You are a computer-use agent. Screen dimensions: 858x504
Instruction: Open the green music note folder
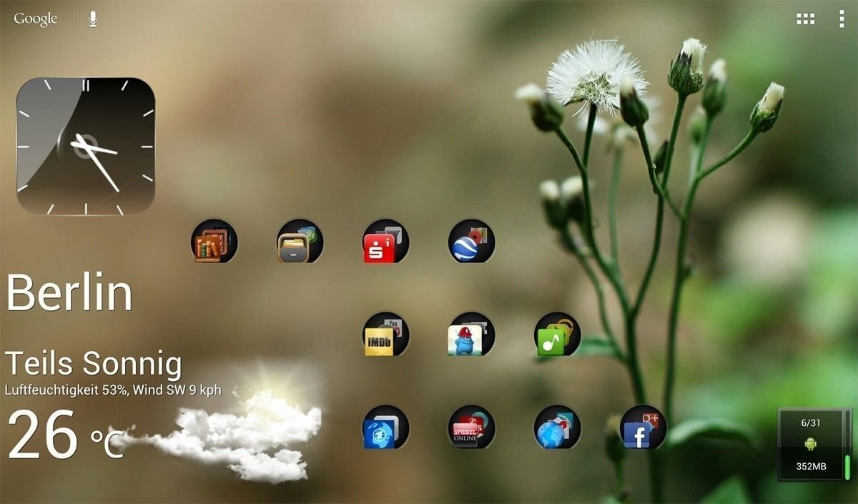tap(557, 334)
